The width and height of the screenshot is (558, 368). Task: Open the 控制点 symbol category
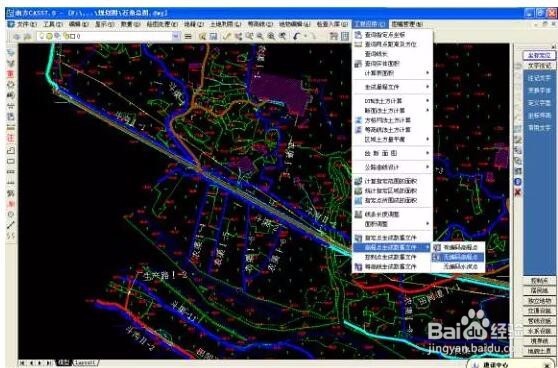click(539, 281)
